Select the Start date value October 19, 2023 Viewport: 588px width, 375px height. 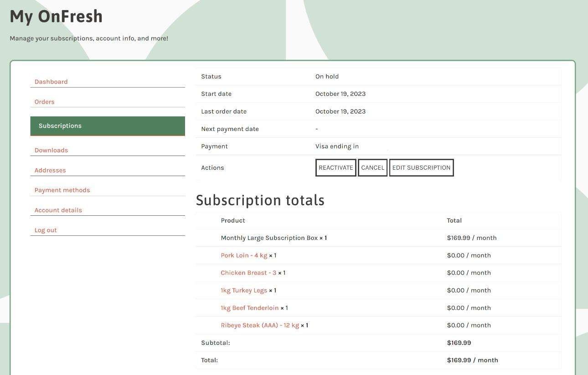[340, 94]
